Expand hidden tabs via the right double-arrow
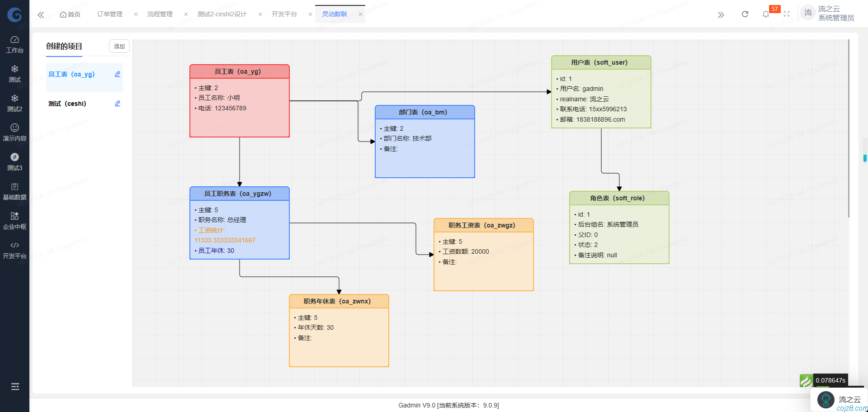 (721, 14)
